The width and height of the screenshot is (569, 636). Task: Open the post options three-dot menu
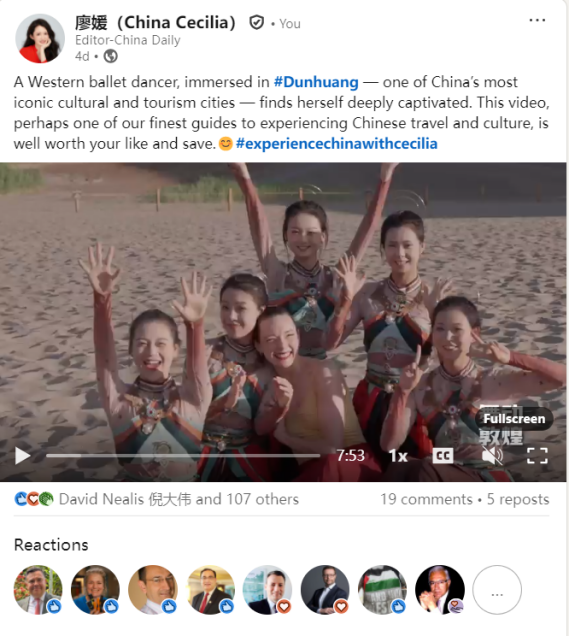[537, 20]
